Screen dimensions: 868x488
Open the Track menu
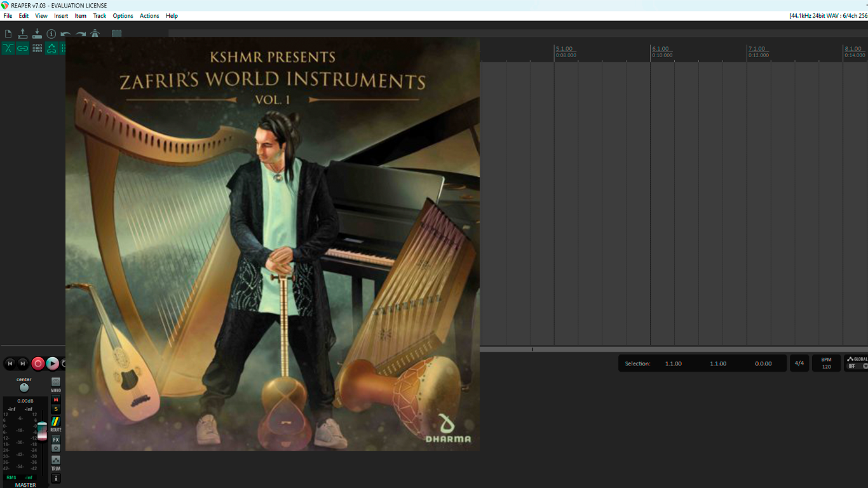point(100,16)
